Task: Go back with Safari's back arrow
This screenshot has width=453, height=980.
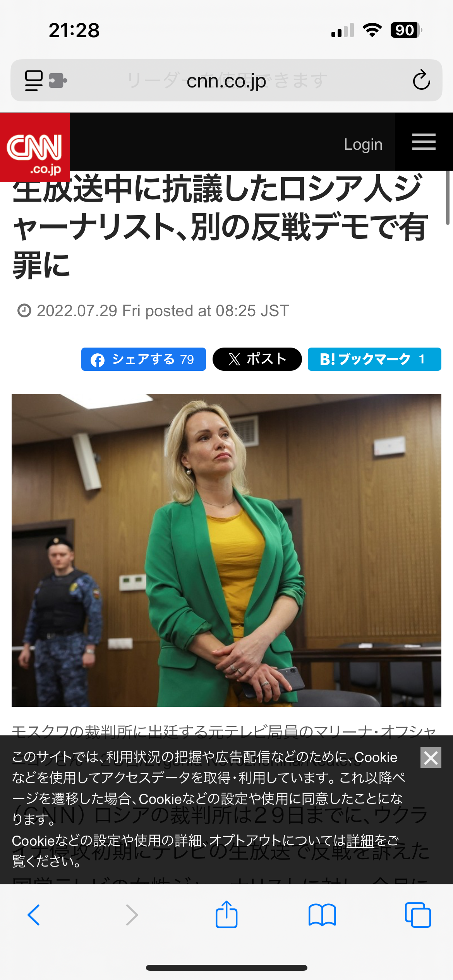Action: (34, 915)
